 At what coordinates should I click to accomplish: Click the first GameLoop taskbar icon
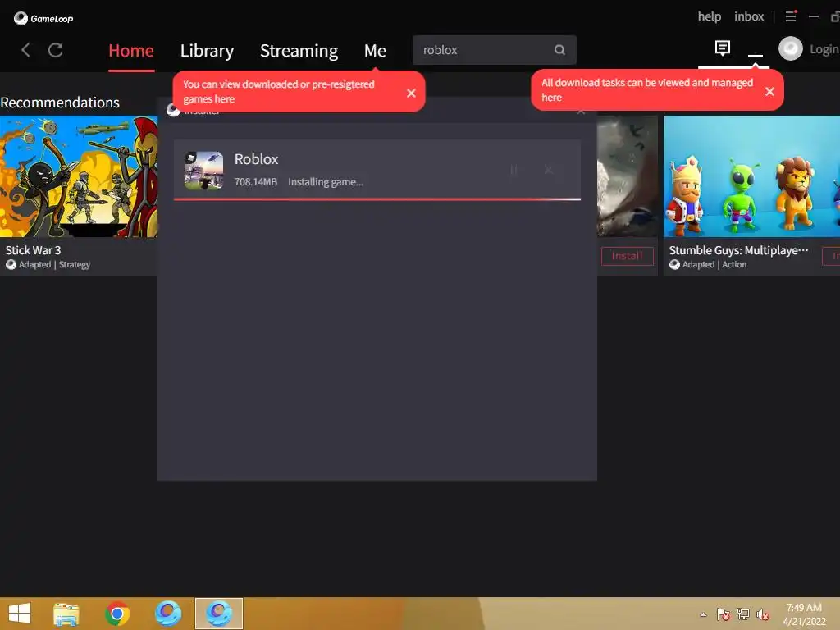(x=168, y=614)
